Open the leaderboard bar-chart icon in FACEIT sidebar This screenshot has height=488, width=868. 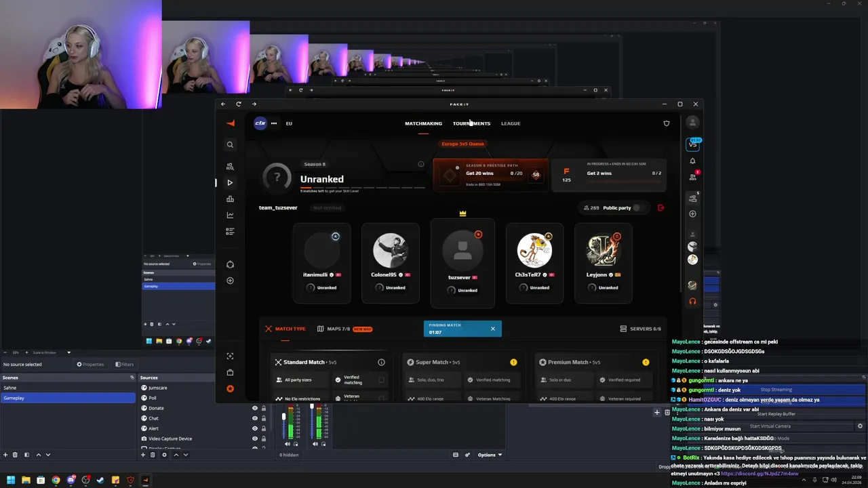click(230, 199)
